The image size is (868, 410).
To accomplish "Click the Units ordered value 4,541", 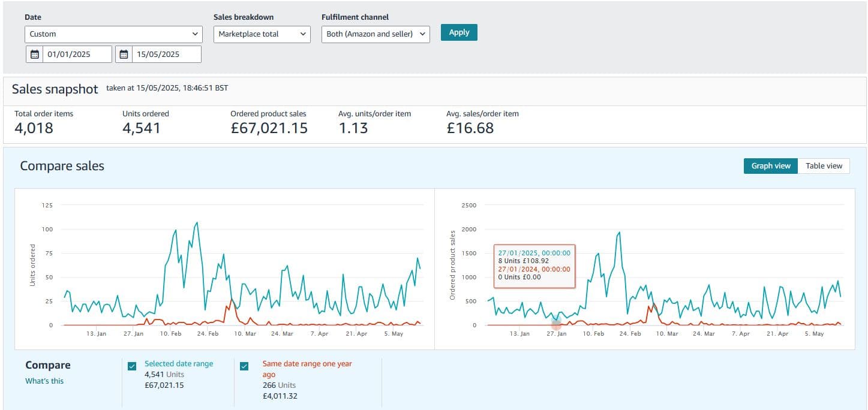I will point(142,128).
